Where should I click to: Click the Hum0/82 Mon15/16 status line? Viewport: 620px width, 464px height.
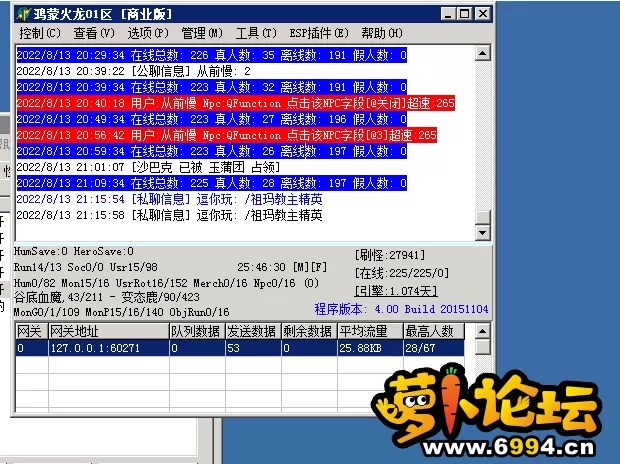[x=166, y=283]
